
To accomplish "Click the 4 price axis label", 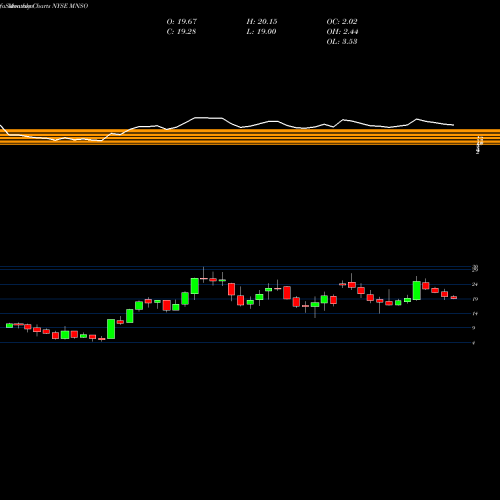I will [474, 342].
